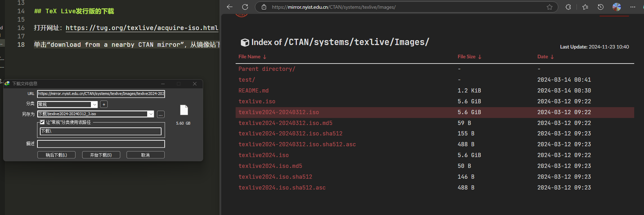Open the browser extensions icon

[568, 7]
